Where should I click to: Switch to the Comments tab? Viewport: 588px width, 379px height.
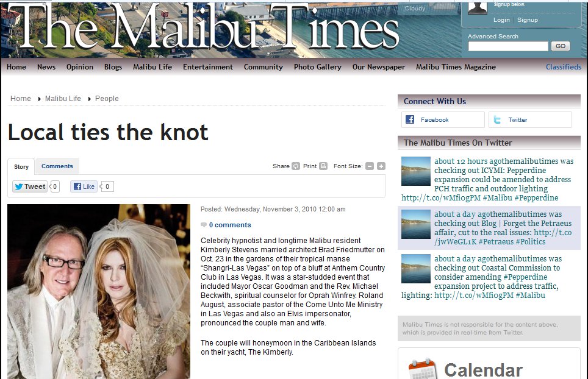(x=57, y=166)
